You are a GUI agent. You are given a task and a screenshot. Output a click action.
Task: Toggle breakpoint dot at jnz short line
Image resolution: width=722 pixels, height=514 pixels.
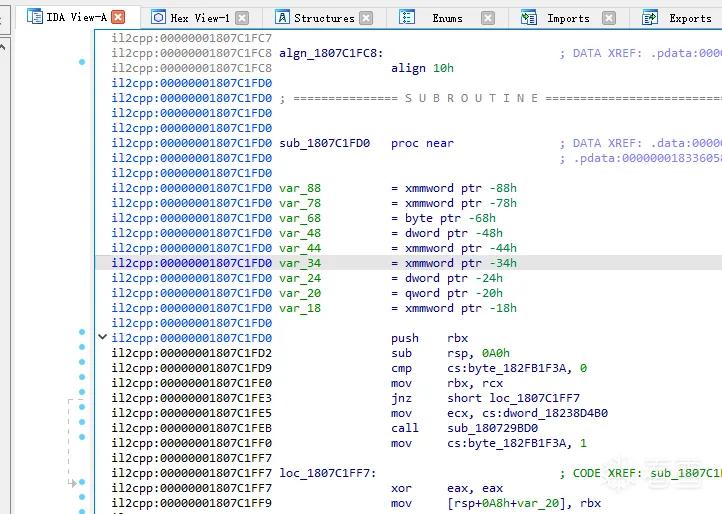coord(82,392)
